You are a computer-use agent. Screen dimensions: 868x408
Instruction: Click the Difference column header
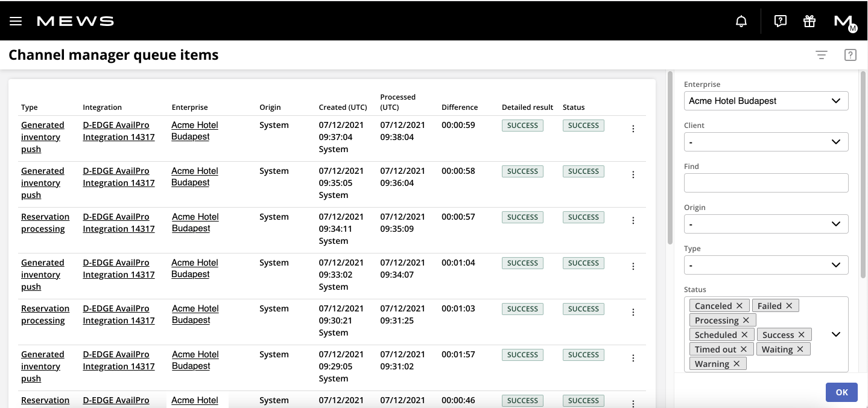[460, 107]
